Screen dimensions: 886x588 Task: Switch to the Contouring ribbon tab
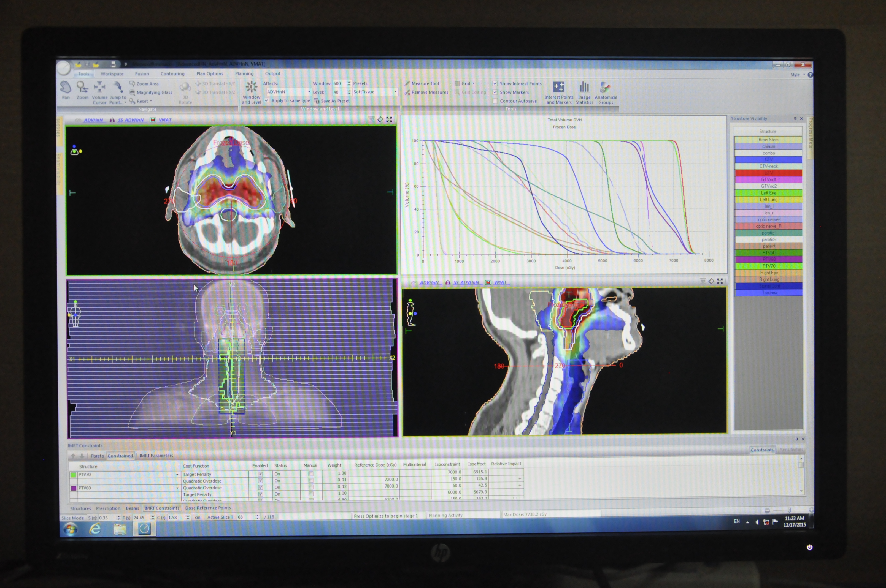pyautogui.click(x=172, y=74)
